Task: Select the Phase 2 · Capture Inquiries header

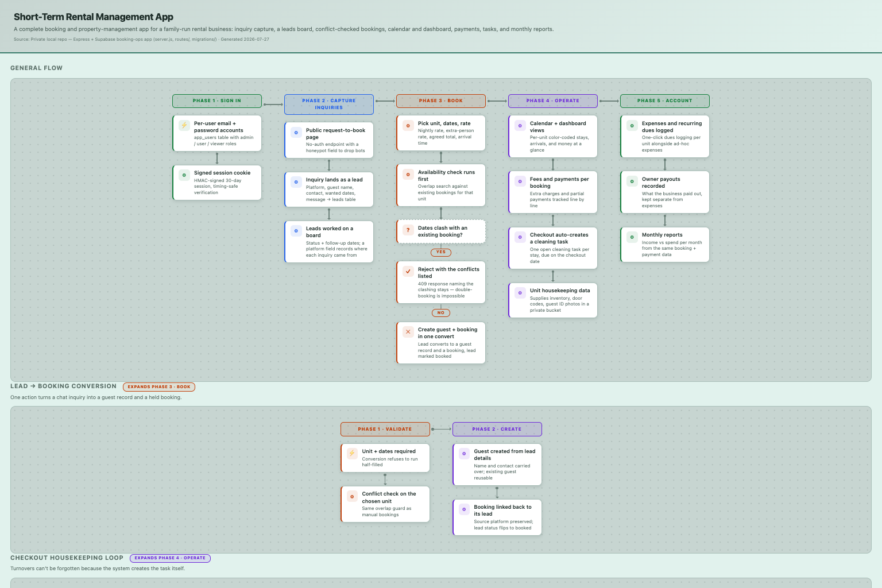Action: tap(329, 104)
